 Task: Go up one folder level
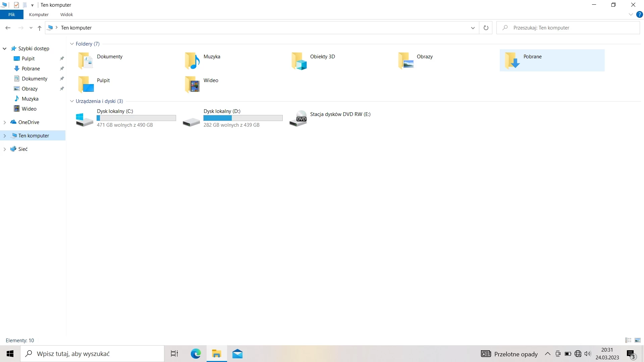40,28
